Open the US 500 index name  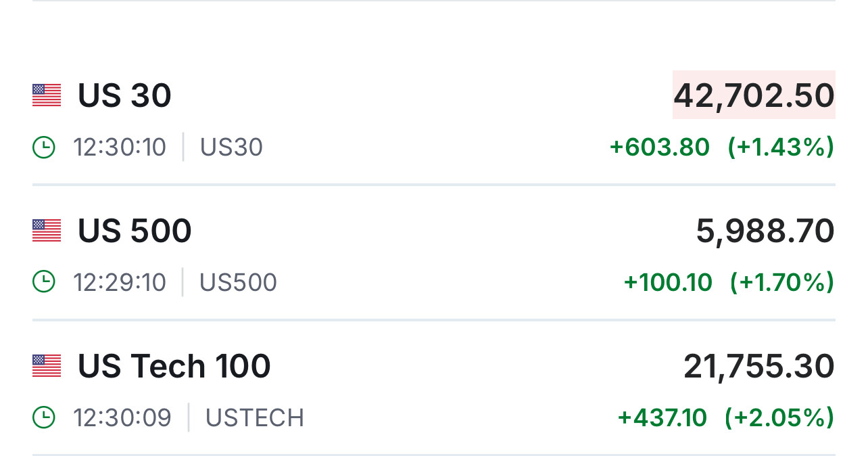point(135,231)
